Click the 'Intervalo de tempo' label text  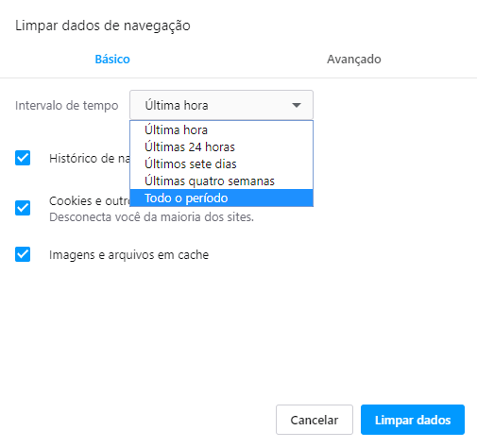67,106
